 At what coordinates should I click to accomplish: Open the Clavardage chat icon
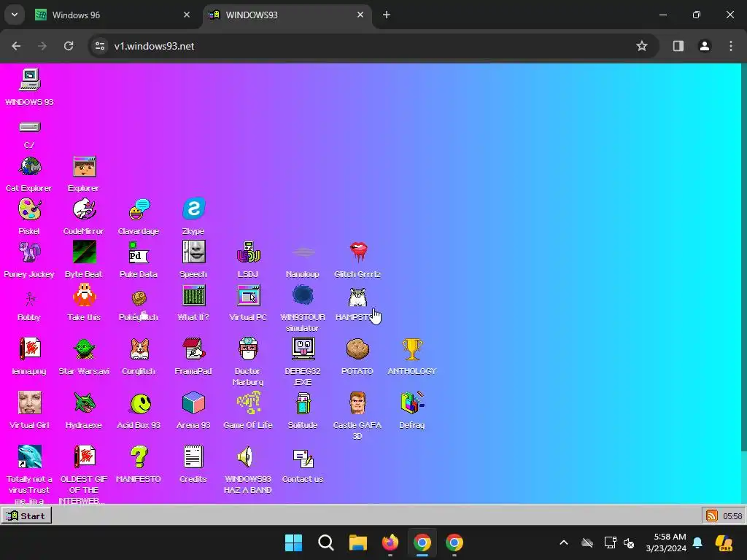click(x=139, y=209)
